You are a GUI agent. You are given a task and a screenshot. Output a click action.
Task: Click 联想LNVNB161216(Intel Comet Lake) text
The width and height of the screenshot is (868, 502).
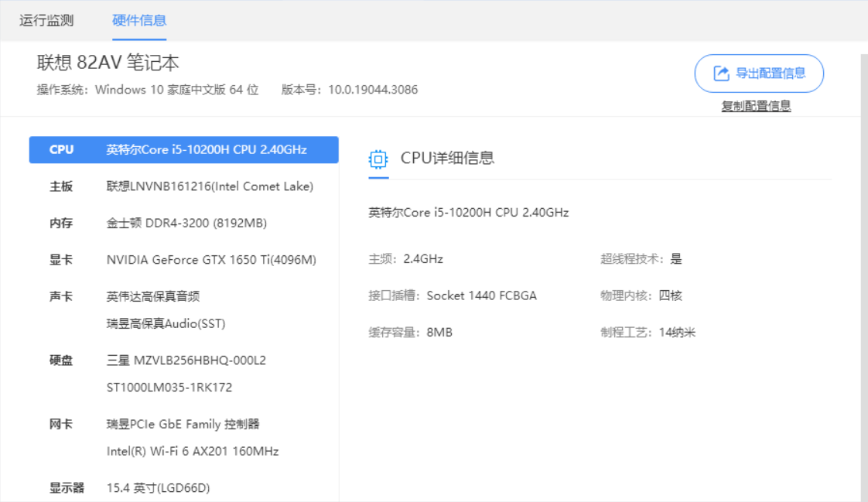click(210, 186)
